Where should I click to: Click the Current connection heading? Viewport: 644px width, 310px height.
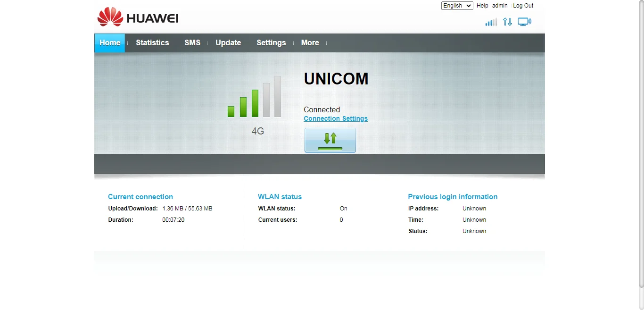tap(140, 197)
